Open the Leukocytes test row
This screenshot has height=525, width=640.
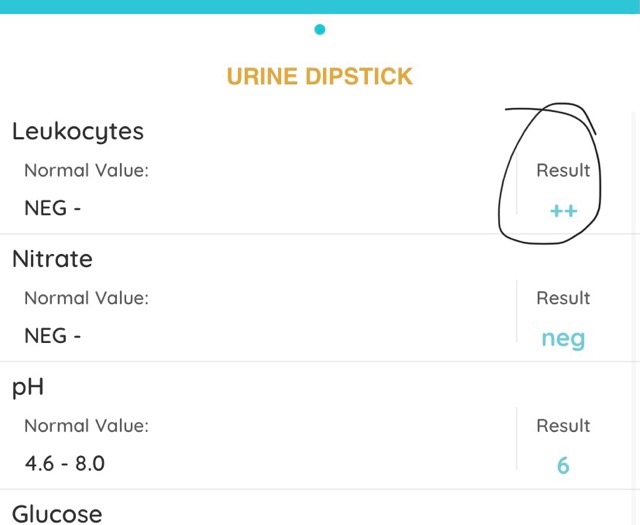point(320,170)
